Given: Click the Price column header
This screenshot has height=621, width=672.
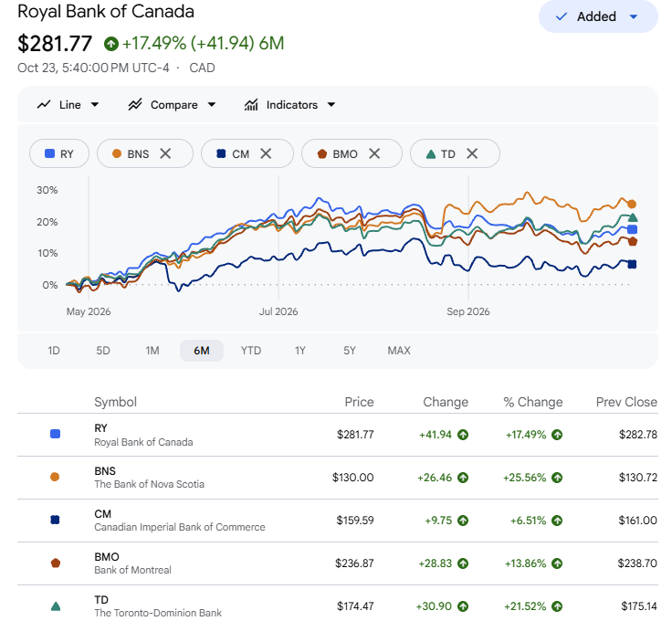Looking at the screenshot, I should [359, 402].
